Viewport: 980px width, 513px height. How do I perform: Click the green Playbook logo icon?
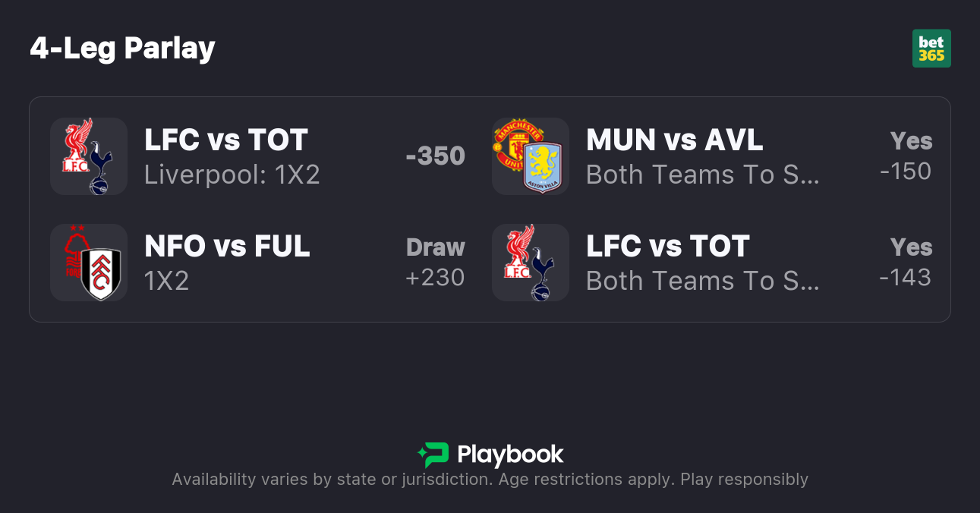(433, 455)
